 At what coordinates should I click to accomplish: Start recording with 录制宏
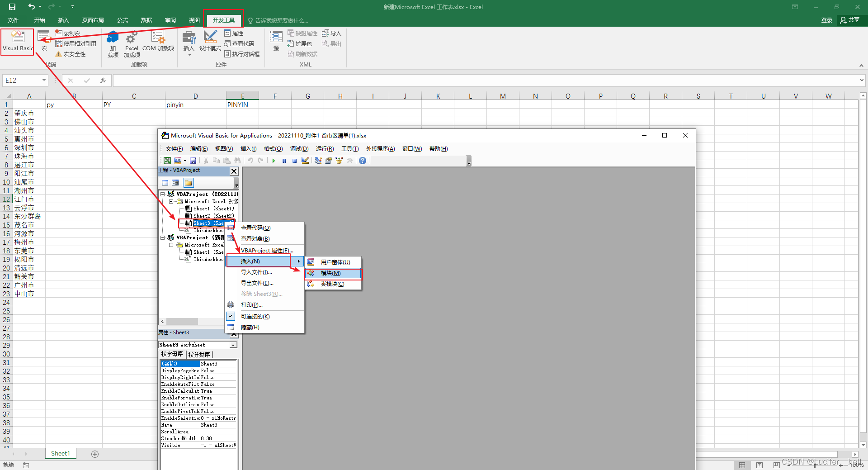tap(68, 33)
